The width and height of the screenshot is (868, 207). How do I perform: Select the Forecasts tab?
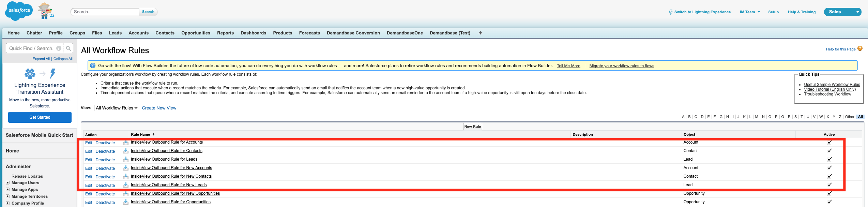pyautogui.click(x=309, y=33)
